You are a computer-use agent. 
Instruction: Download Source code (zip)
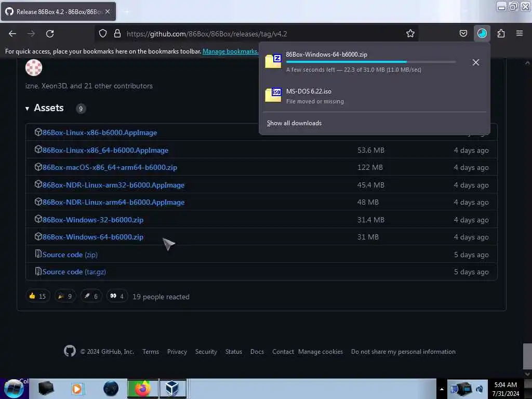coord(70,255)
